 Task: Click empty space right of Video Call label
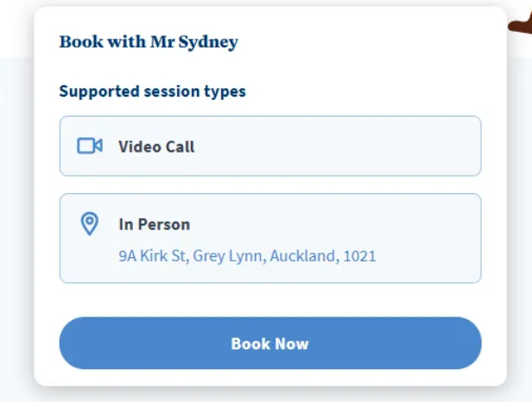[345, 147]
